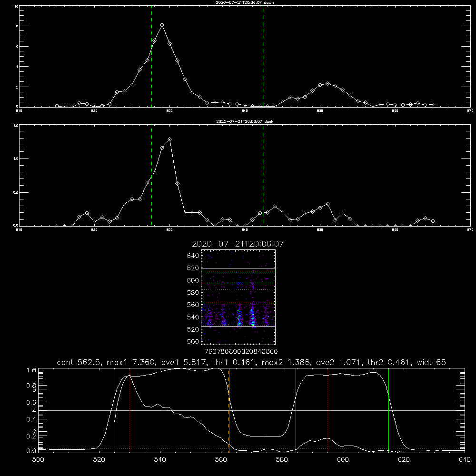Click the '640' label on spectral image y-axis
Image resolution: width=476 pixels, height=476 pixels.
(x=193, y=256)
